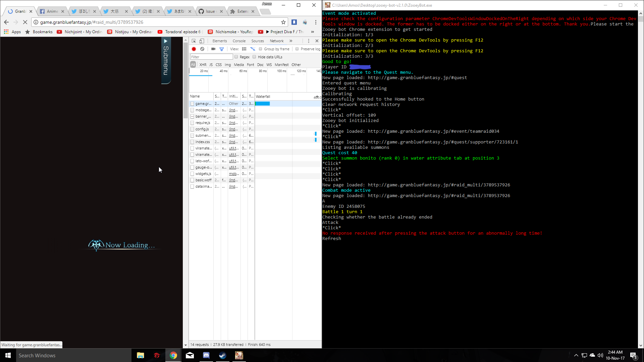Adjust system volume from the tray speaker
Screen dimensions: 644x362
click(600, 355)
